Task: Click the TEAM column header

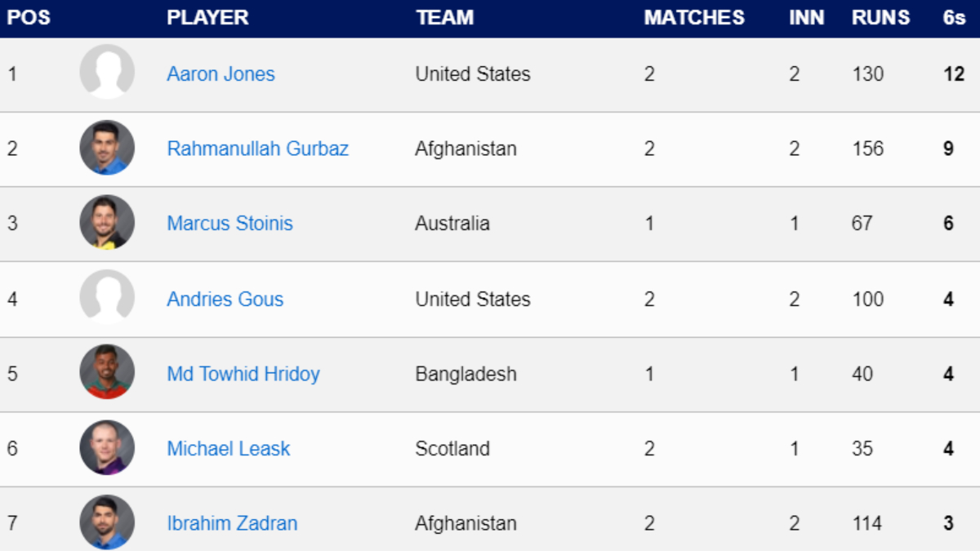Action: 444,18
